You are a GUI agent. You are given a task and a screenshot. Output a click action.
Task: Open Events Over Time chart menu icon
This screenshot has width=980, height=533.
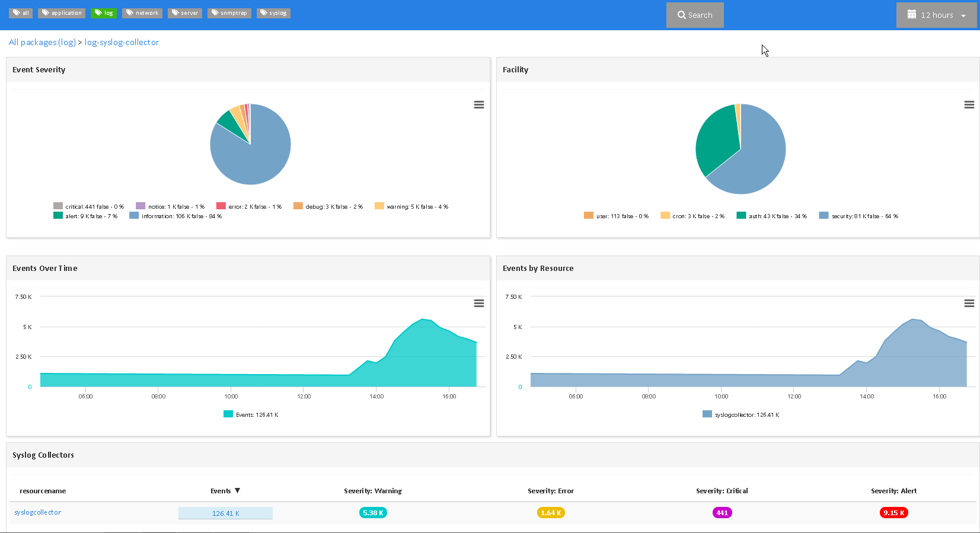pyautogui.click(x=479, y=304)
